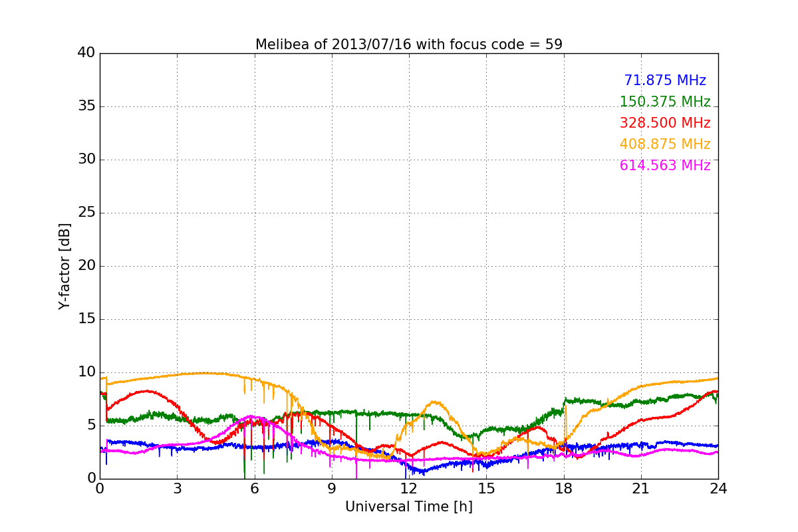Click the y-axis tick label 40
Image resolution: width=798 pixels, height=532 pixels.
[x=86, y=53]
